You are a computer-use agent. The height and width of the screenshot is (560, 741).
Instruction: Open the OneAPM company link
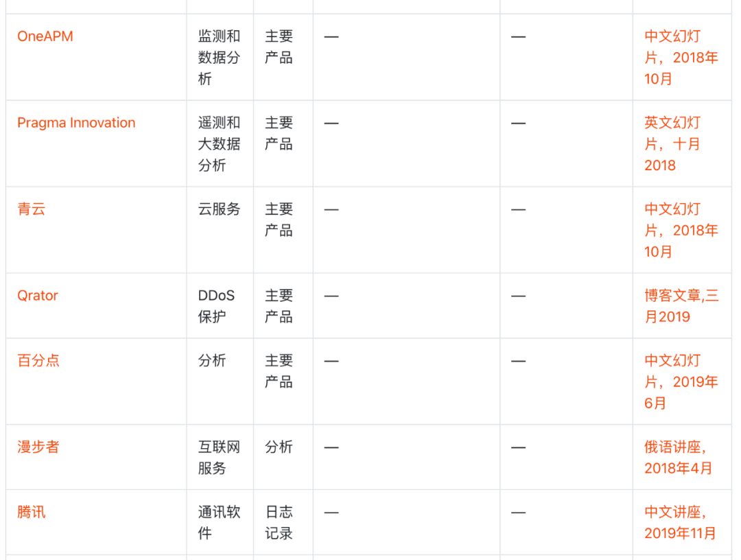(45, 36)
